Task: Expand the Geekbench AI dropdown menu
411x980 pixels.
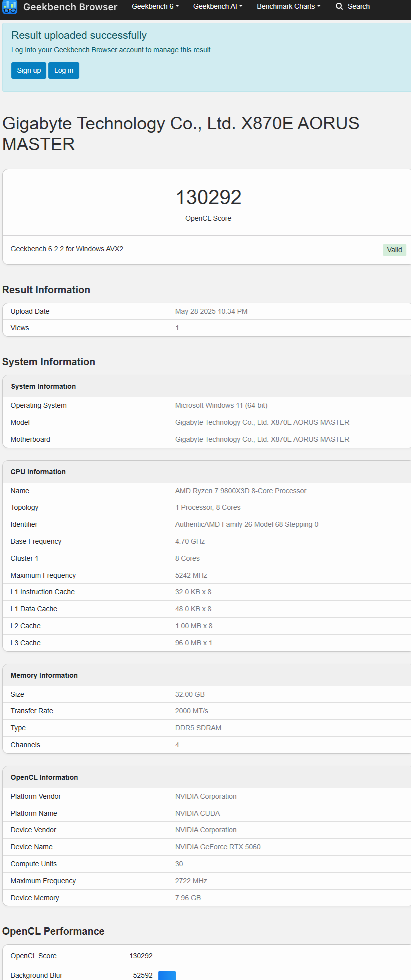Action: coord(218,6)
